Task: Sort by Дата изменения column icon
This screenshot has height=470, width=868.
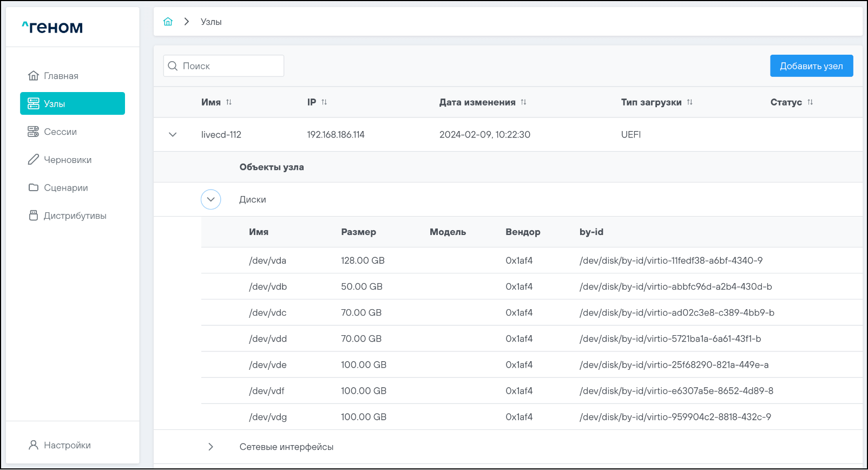Action: coord(523,102)
